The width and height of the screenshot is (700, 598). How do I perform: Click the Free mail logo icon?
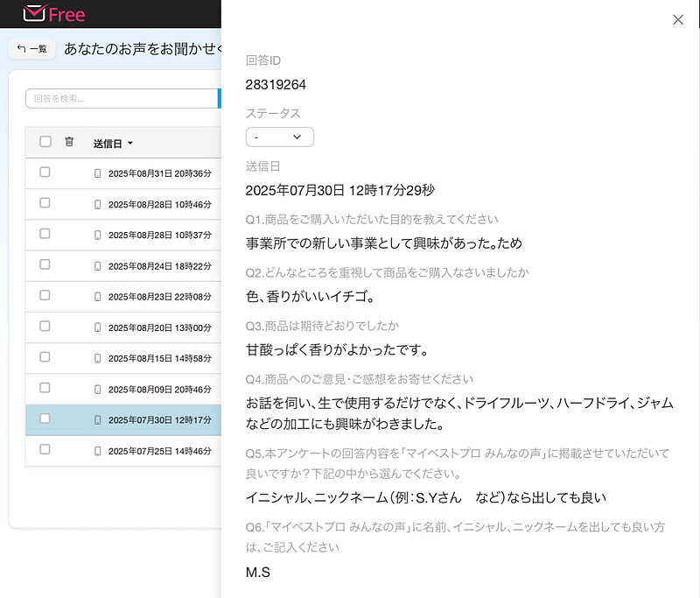[x=34, y=14]
